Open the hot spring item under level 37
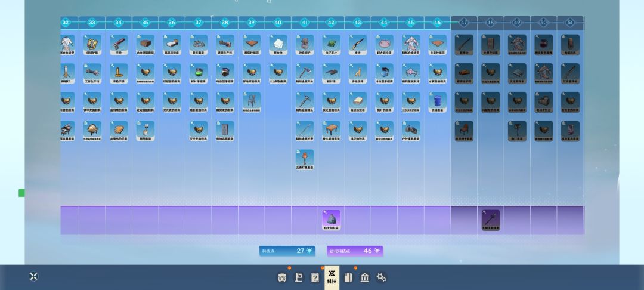The image size is (644, 290). (199, 45)
